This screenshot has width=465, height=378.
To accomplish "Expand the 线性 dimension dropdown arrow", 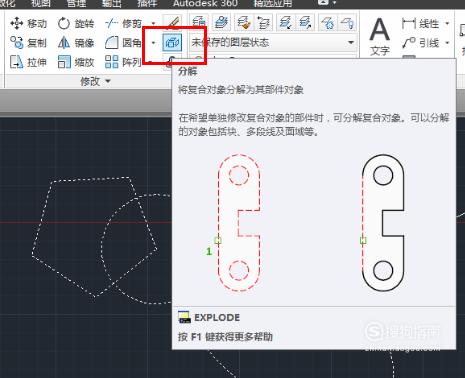I will [447, 24].
